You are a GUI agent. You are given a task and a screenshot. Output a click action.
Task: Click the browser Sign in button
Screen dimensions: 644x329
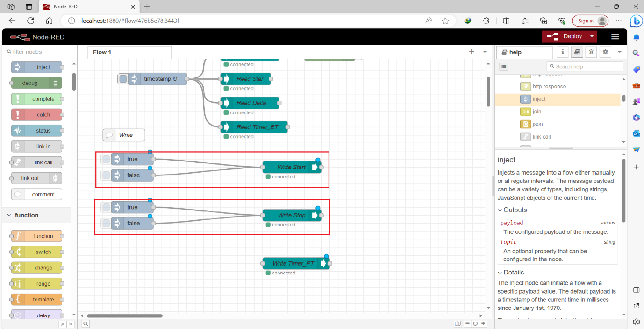[587, 21]
